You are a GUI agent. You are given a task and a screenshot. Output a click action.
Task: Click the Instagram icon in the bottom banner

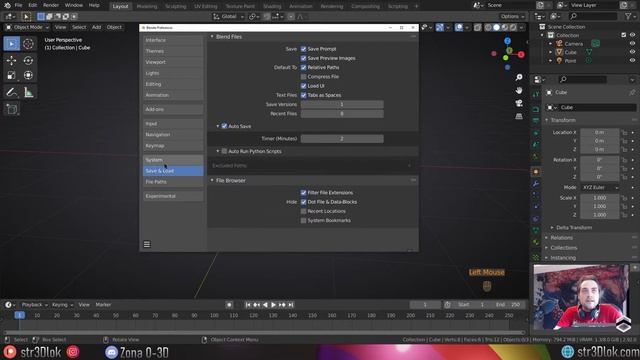(x=73, y=352)
